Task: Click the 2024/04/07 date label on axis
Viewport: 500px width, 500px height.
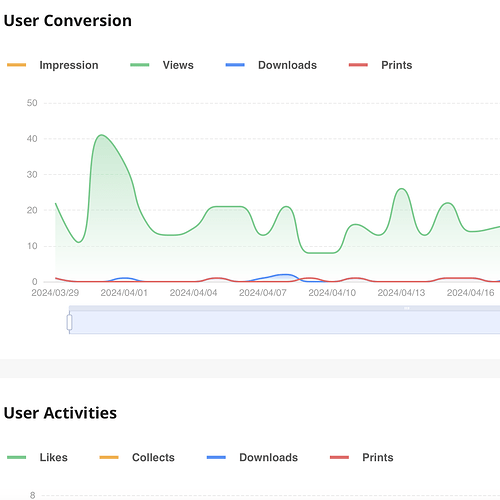Action: point(263,293)
